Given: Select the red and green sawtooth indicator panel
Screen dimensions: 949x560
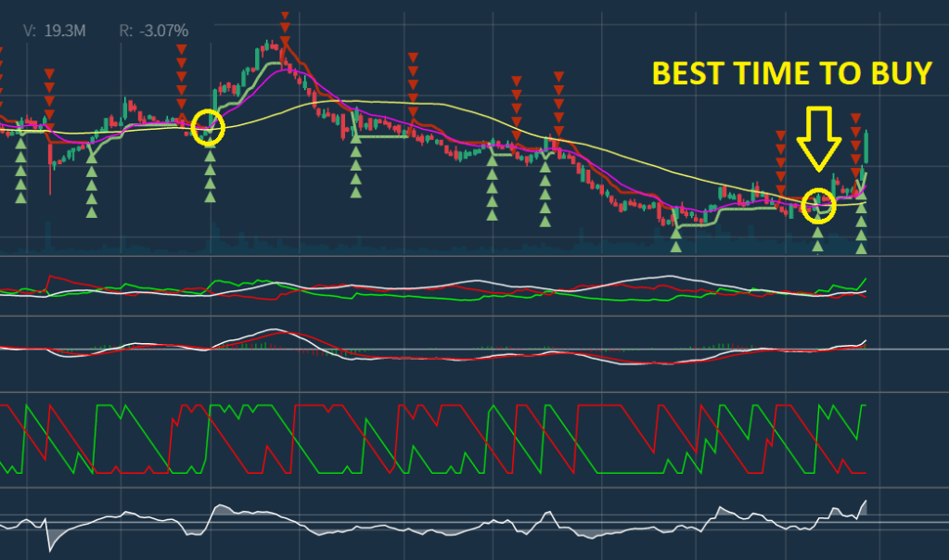Looking at the screenshot, I should (x=436, y=439).
